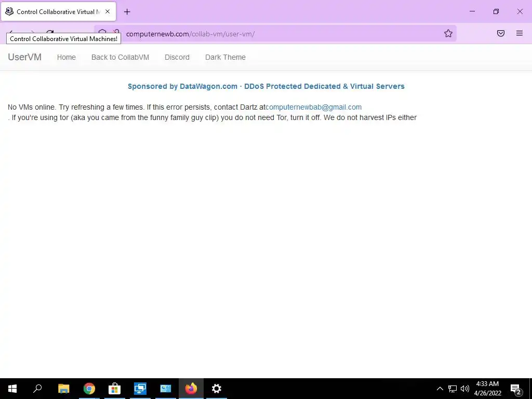Image resolution: width=532 pixels, height=399 pixels.
Task: Click the UserVM brand link
Action: [25, 57]
